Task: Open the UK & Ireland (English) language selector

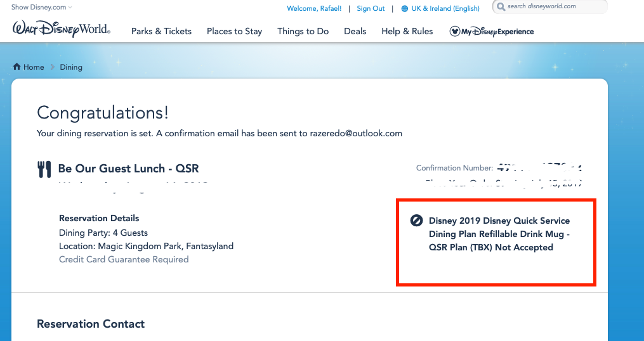Action: [x=445, y=9]
